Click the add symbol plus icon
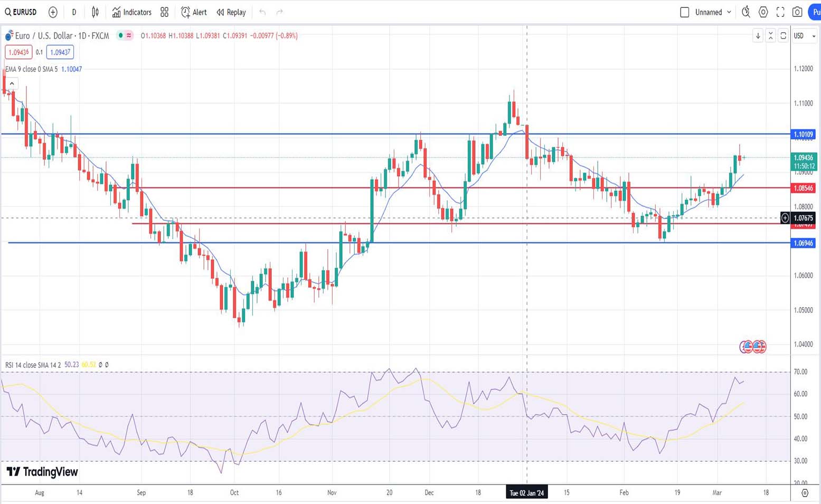 click(53, 12)
